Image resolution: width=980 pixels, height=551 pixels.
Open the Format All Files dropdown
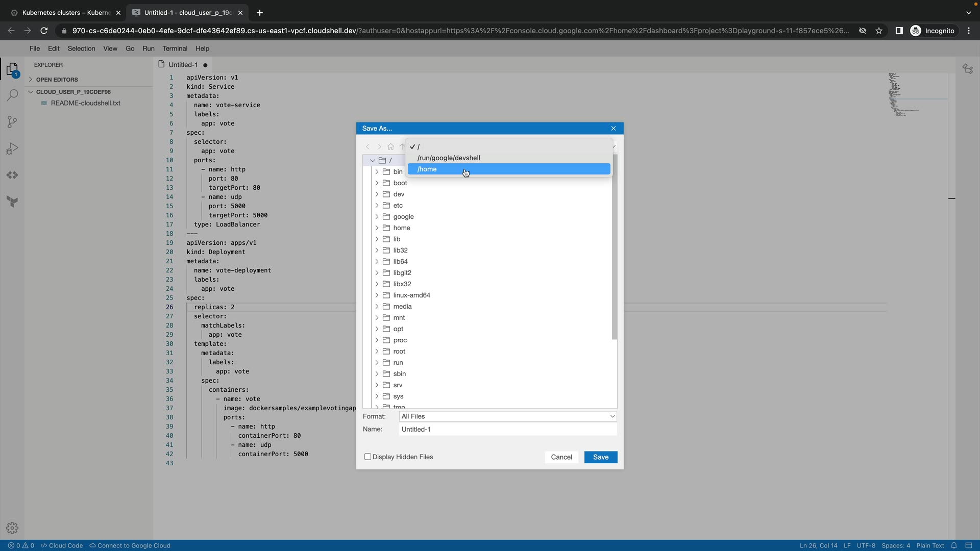pyautogui.click(x=507, y=416)
